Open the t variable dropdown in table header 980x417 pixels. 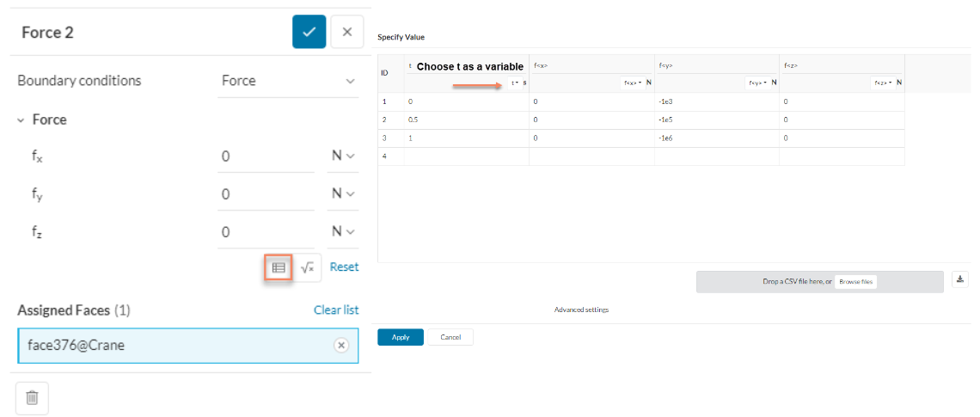[x=516, y=83]
